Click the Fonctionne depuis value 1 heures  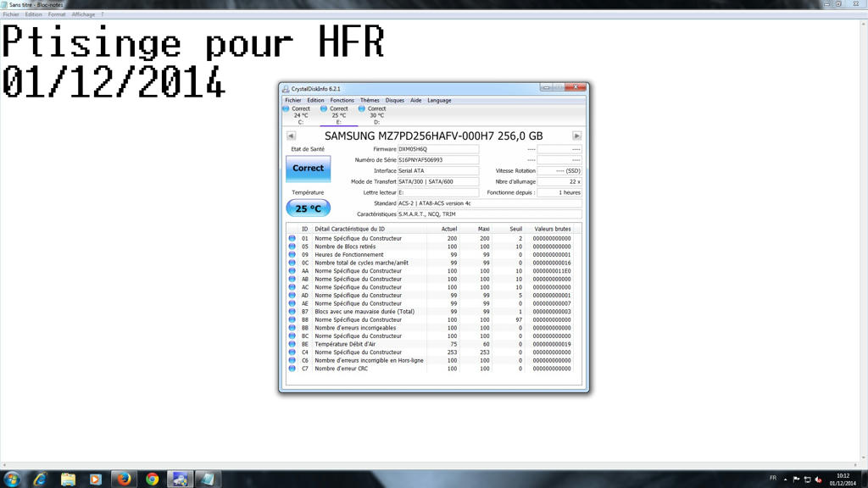(559, 192)
